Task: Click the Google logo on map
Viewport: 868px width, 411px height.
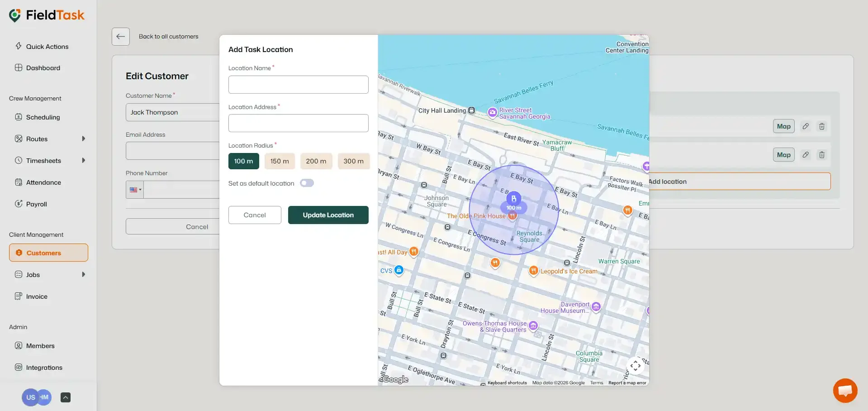Action: (395, 380)
